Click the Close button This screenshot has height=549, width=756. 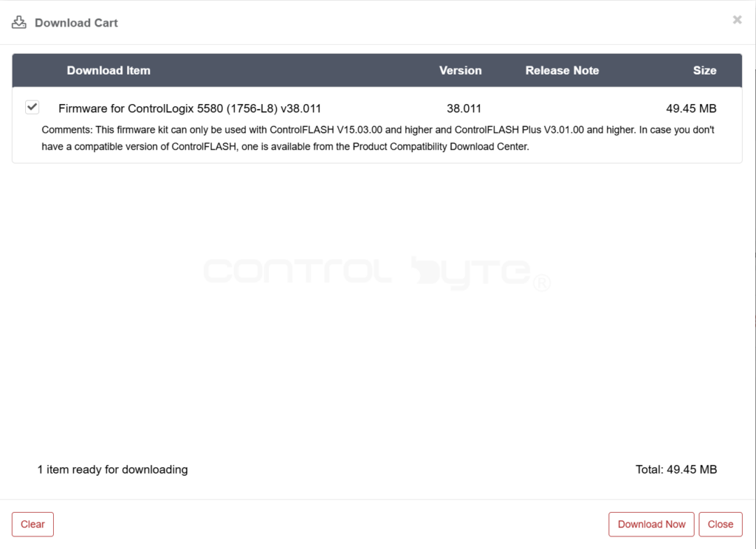click(721, 524)
